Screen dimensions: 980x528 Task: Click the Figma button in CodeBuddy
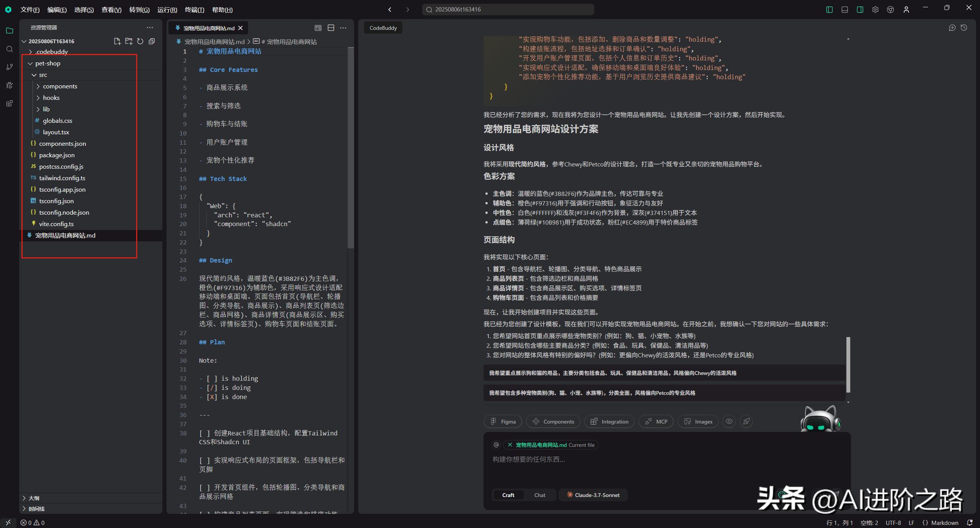(x=502, y=421)
